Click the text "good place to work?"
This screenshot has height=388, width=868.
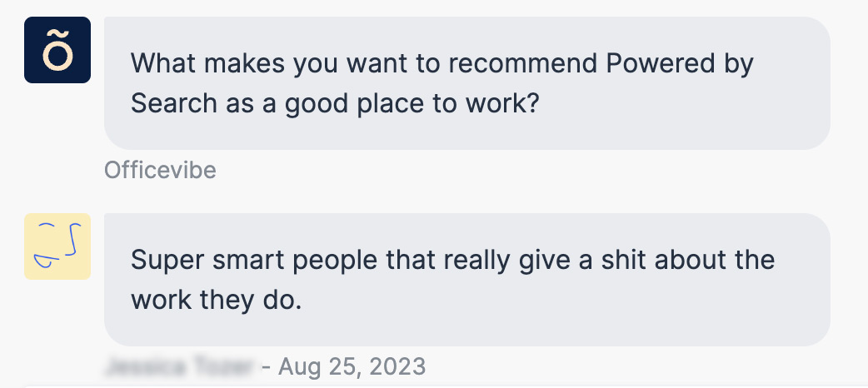[x=412, y=103]
